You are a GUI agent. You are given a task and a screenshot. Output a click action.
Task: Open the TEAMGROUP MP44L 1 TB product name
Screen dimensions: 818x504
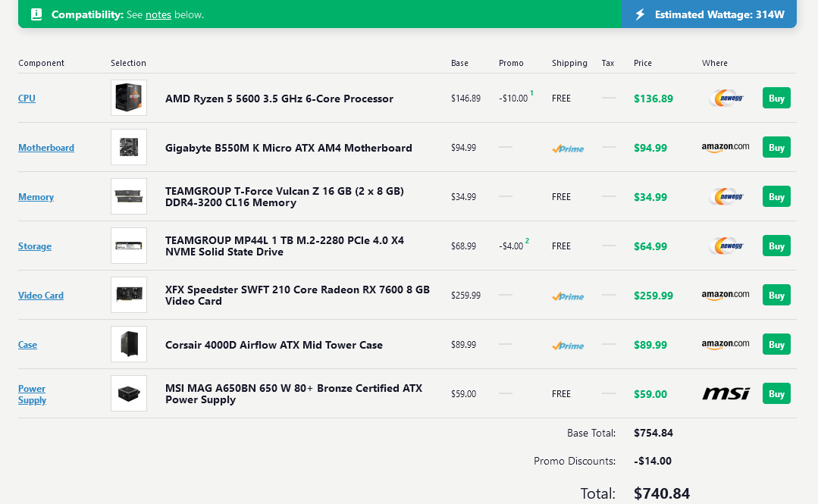284,246
